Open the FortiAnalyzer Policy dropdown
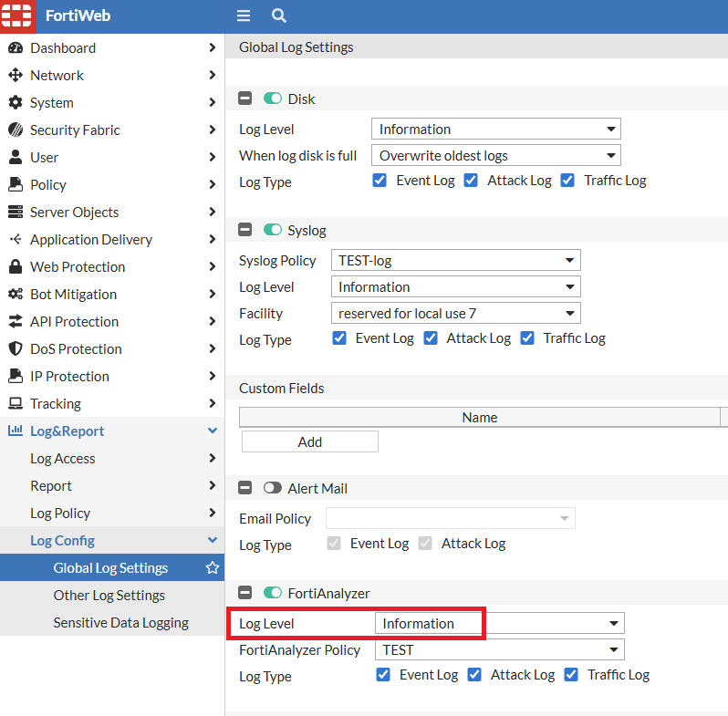The image size is (728, 716). coord(499,649)
